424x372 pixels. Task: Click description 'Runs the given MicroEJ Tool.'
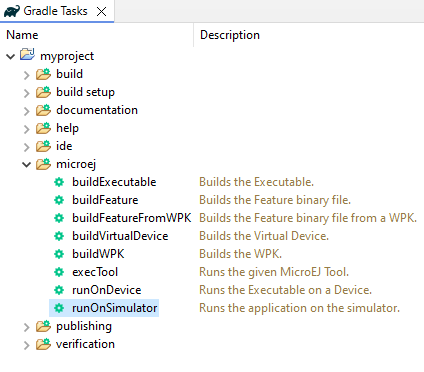click(274, 272)
